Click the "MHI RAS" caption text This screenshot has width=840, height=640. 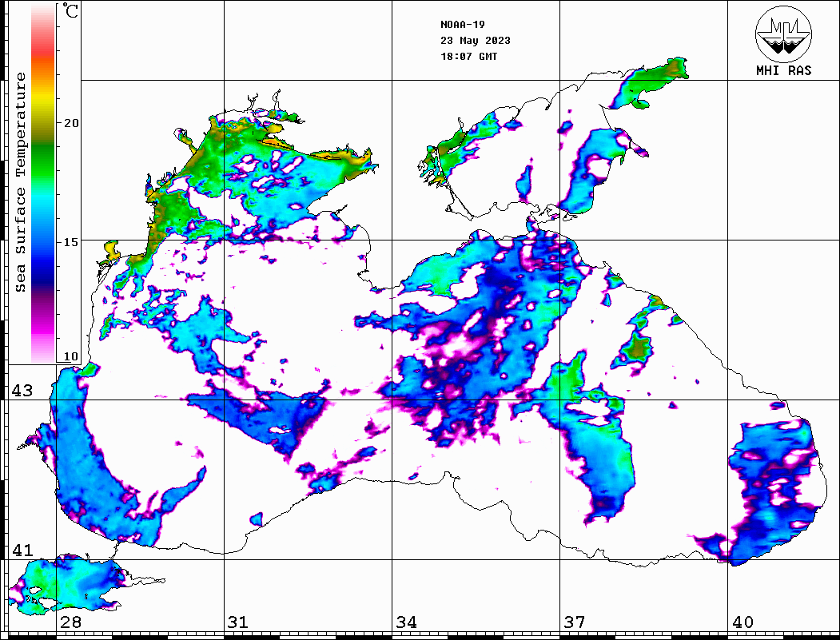click(x=784, y=70)
